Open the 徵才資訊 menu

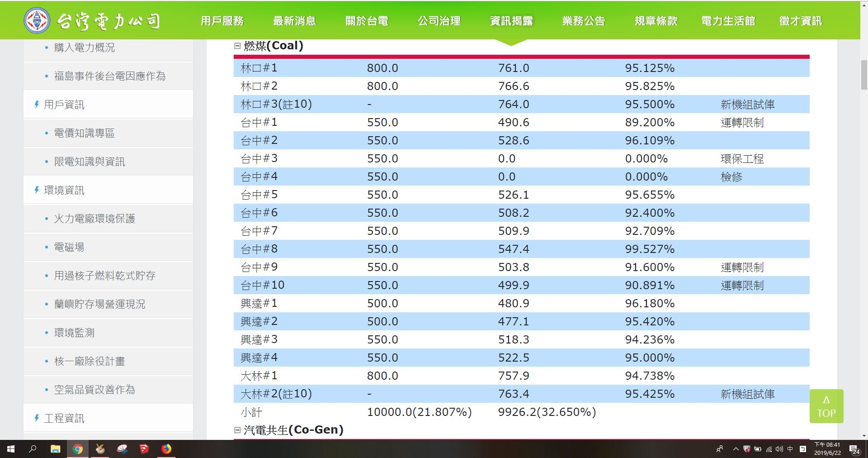pyautogui.click(x=801, y=21)
